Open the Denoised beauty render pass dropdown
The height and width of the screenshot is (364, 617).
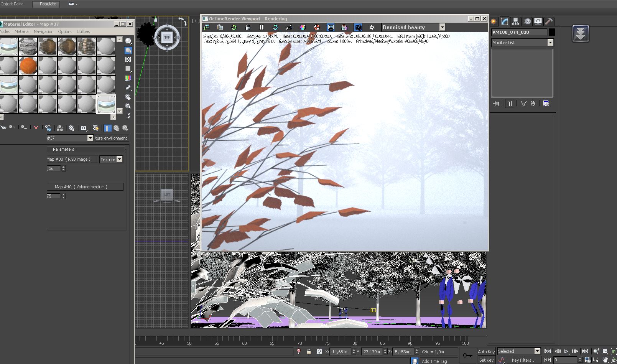click(442, 27)
